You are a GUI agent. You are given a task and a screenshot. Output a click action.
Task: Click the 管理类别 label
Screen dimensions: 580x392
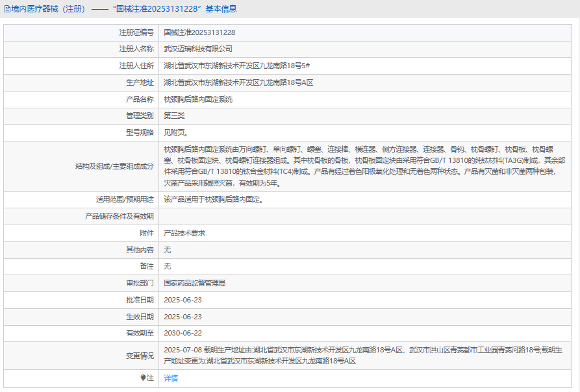click(140, 116)
